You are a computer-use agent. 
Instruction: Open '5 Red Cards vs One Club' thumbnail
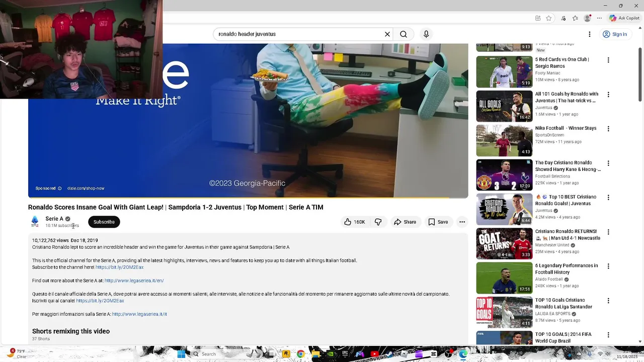tap(504, 71)
